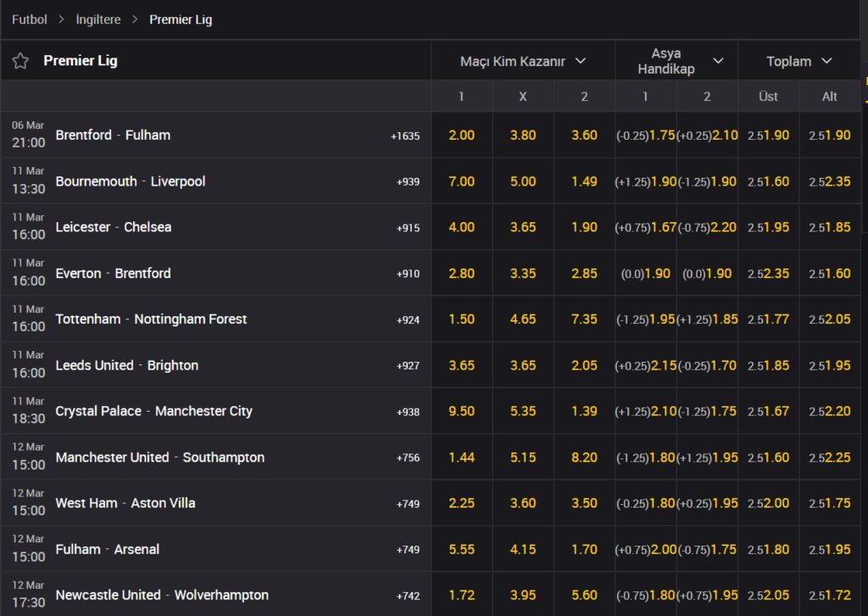Go to the Futbol breadcrumb
This screenshot has height=616, width=868.
click(x=30, y=19)
